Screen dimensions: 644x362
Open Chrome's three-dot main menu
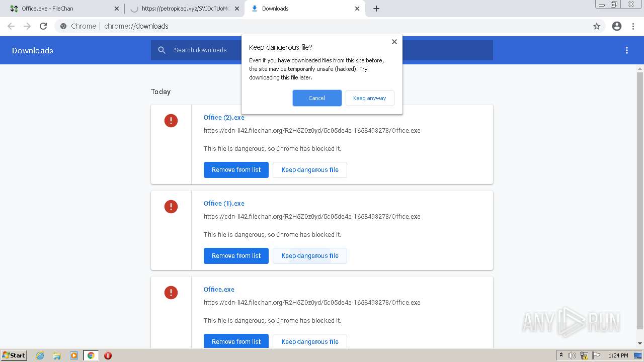pos(633,26)
